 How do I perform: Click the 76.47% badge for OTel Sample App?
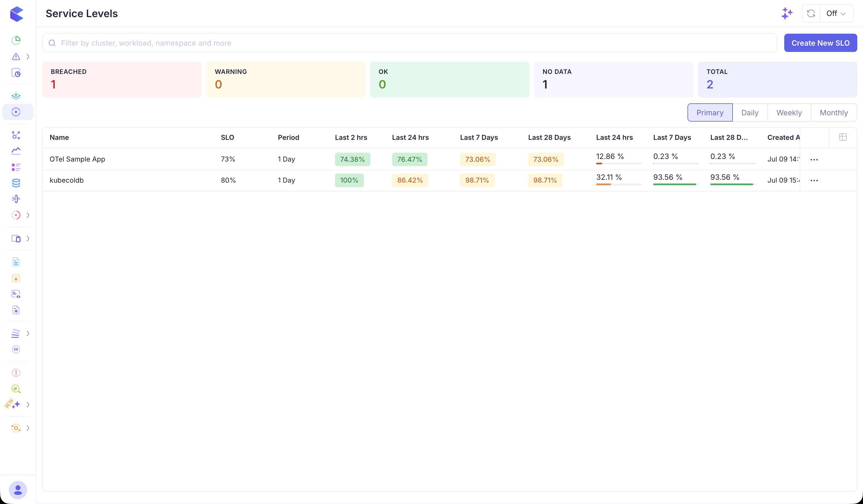410,160
